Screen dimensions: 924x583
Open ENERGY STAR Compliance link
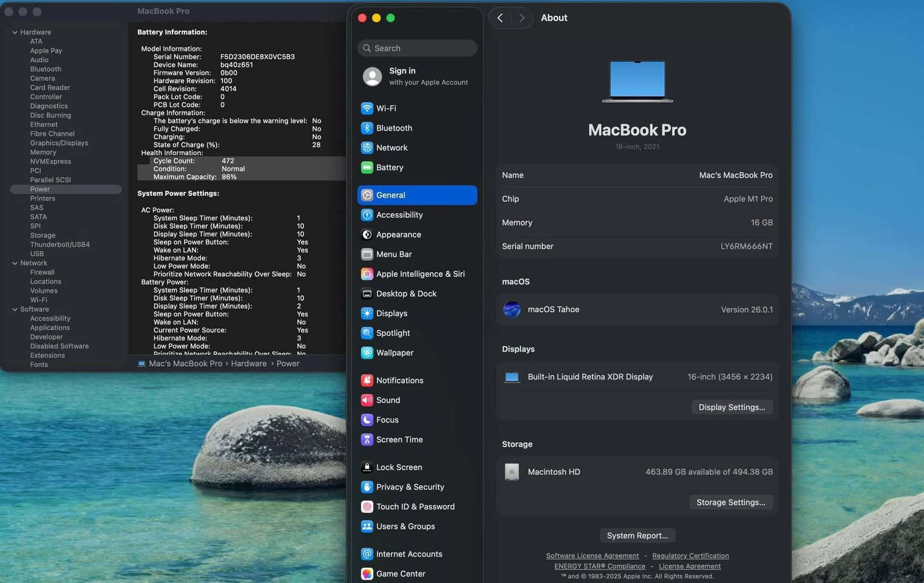[x=599, y=566]
